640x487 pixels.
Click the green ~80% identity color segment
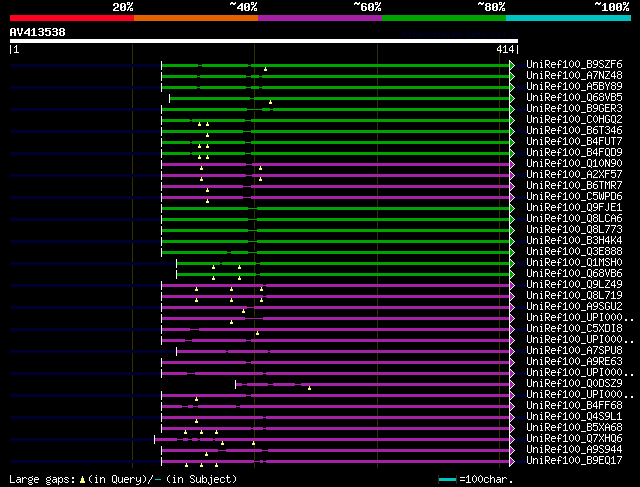444,18
